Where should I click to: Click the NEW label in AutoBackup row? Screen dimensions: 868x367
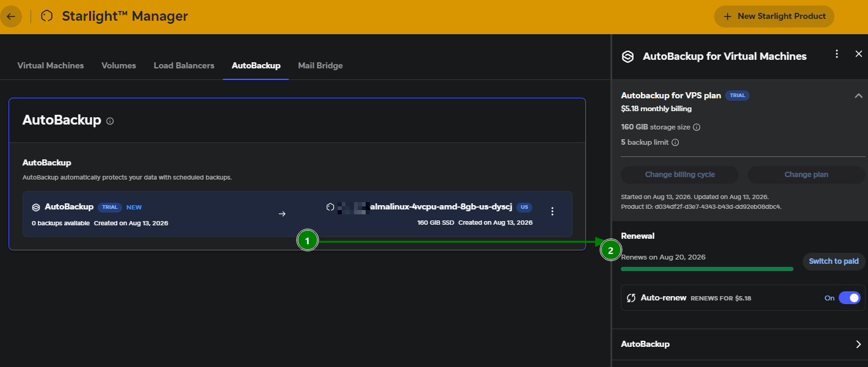pyautogui.click(x=134, y=208)
